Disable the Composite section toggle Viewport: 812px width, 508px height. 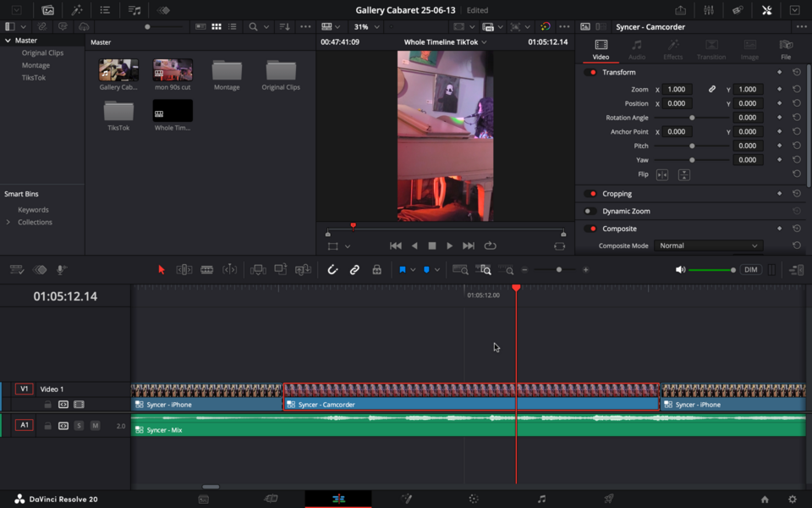coord(590,229)
